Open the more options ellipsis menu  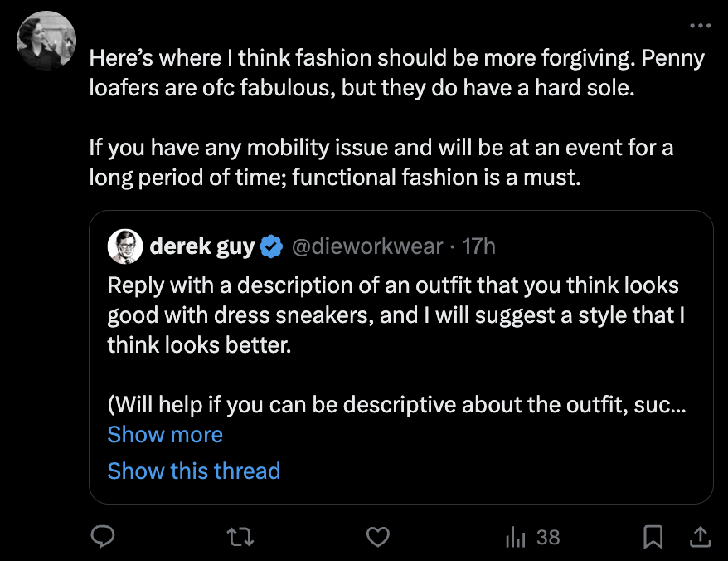[x=700, y=26]
